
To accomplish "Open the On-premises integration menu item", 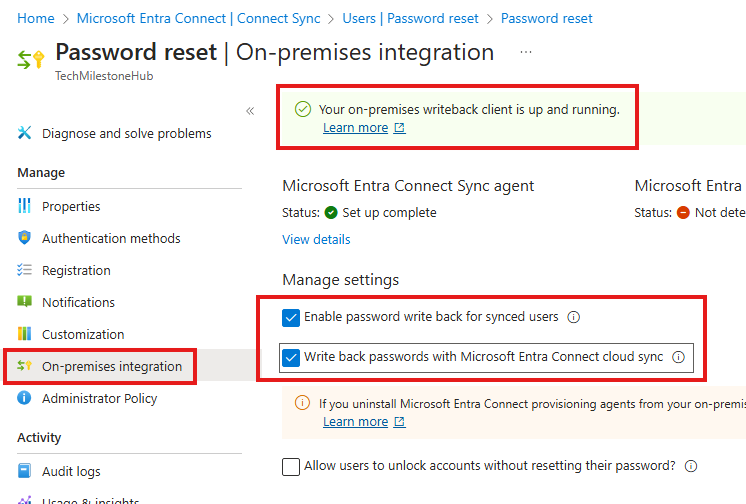I will [111, 366].
